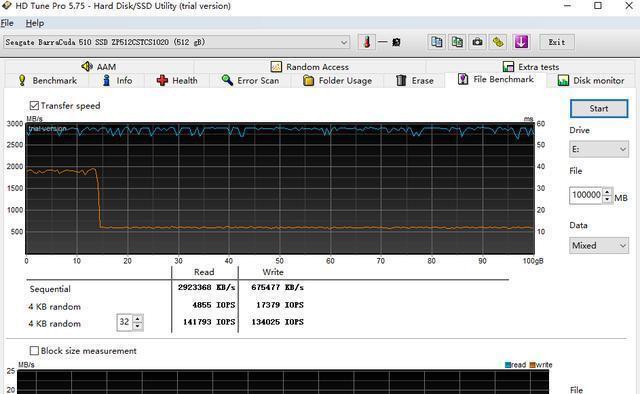Click the copy text to clipboard icon
640x394 pixels.
pos(436,42)
